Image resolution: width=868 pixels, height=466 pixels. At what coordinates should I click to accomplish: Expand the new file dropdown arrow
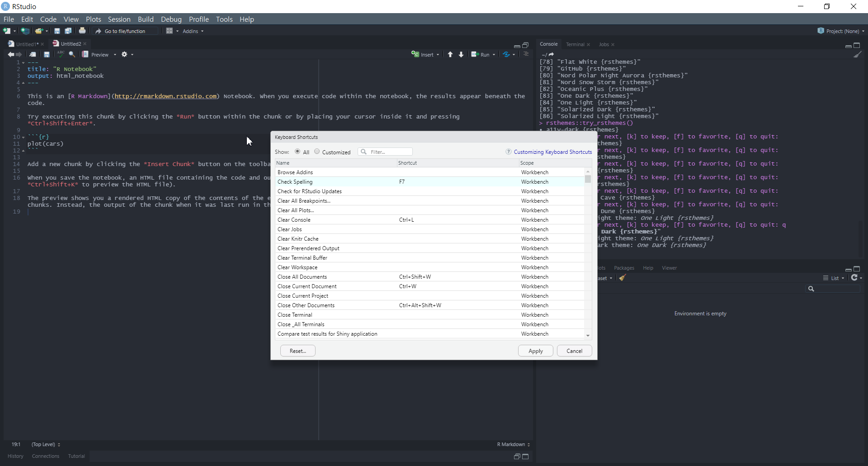point(15,31)
